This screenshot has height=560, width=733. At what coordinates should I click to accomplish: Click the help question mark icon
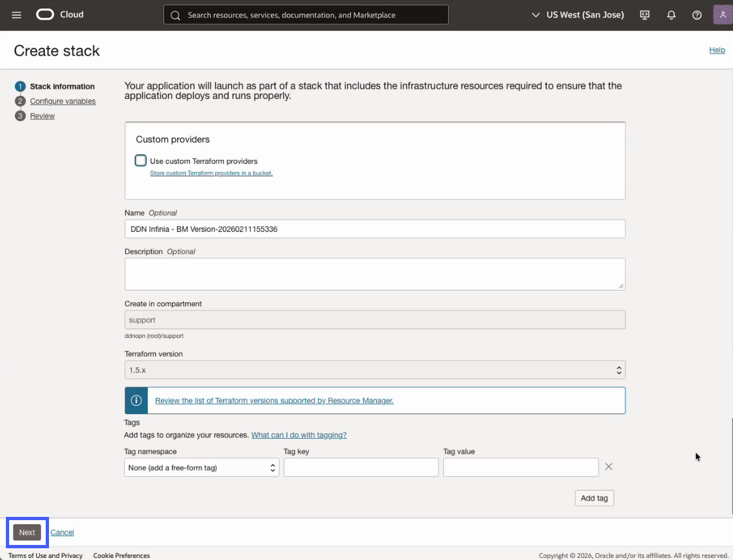pyautogui.click(x=696, y=14)
